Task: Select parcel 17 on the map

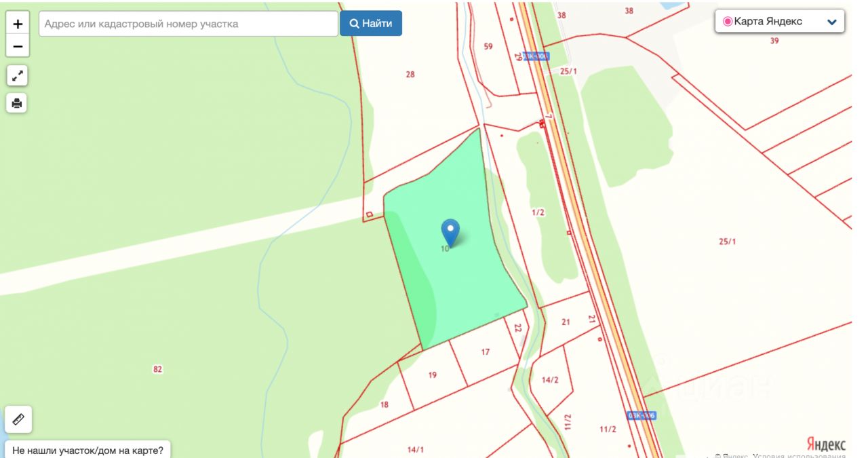Action: 485,351
